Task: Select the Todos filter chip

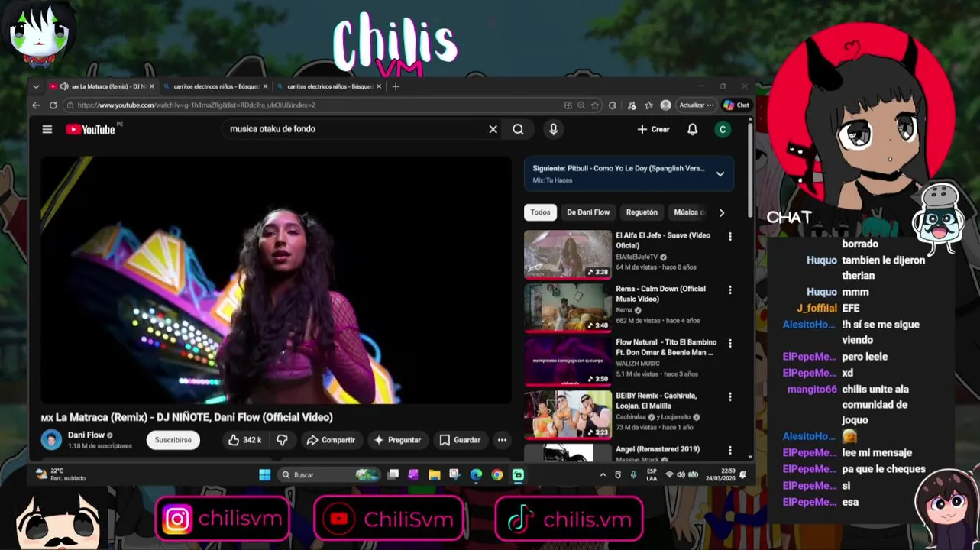Action: [540, 212]
